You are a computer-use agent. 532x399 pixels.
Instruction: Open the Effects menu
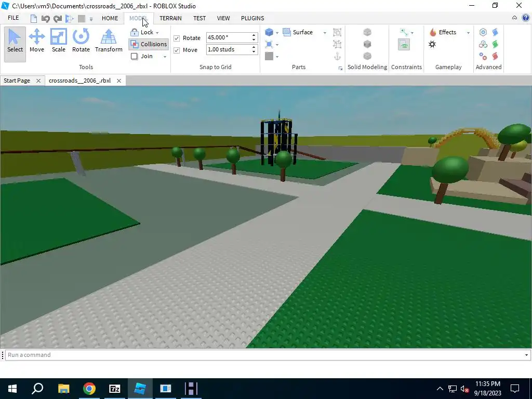(444, 32)
